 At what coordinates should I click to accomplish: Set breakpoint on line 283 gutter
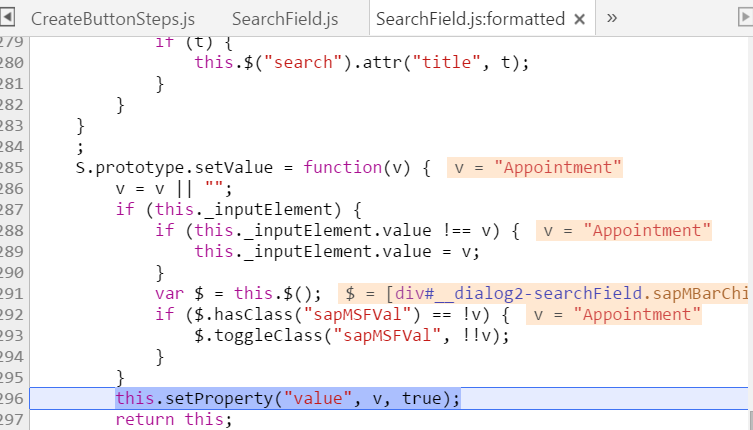coord(12,125)
